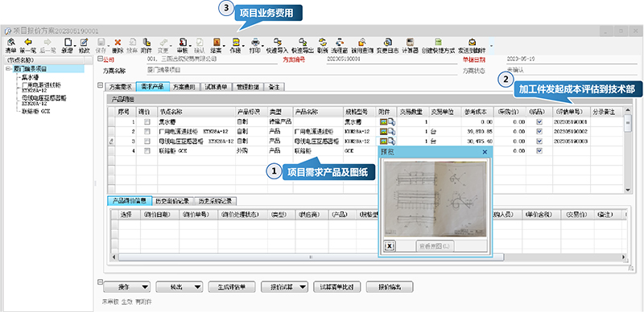The image size is (644, 312).
Task: Untick 成品 checkbox in 联络柜 row
Action: (x=539, y=150)
